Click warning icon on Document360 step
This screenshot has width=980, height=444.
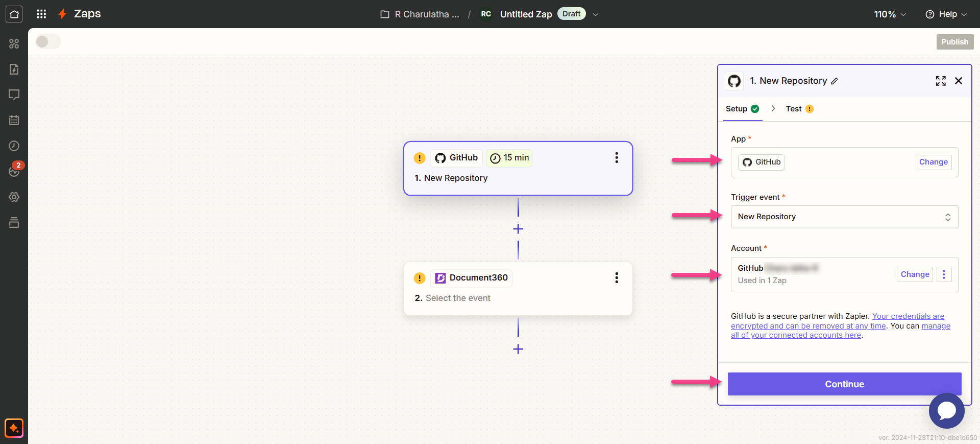coord(420,278)
